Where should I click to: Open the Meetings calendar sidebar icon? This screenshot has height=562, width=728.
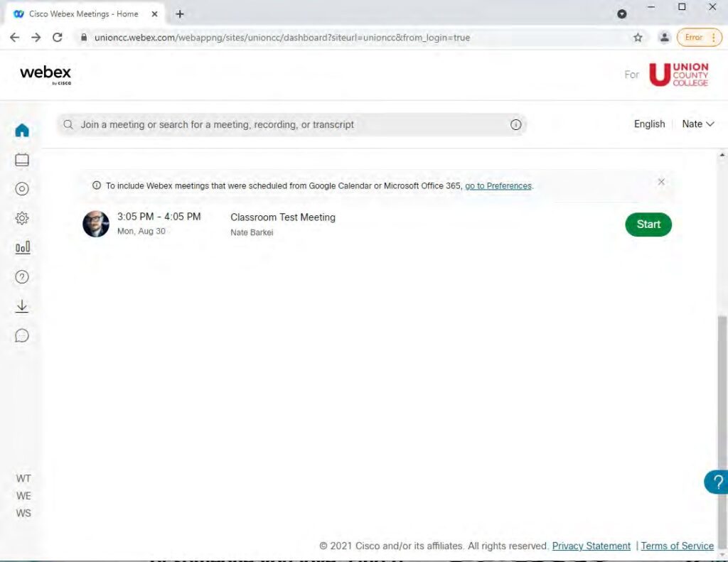[22, 161]
